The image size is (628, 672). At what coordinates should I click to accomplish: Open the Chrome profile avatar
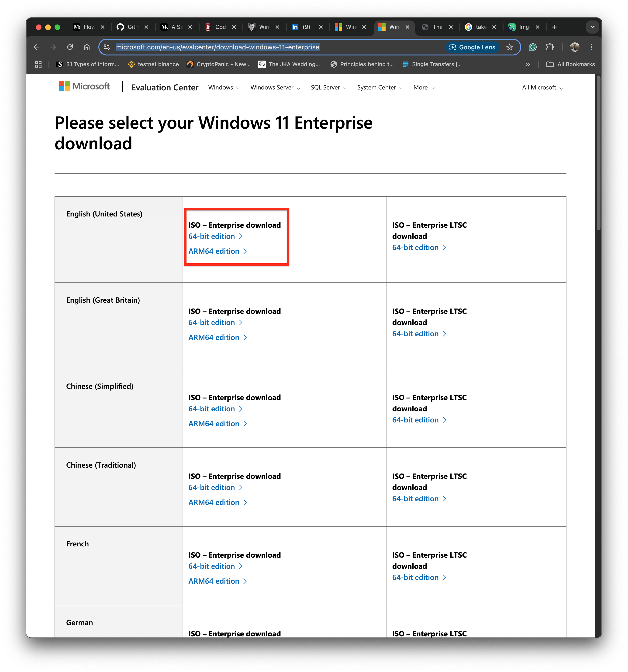point(575,47)
